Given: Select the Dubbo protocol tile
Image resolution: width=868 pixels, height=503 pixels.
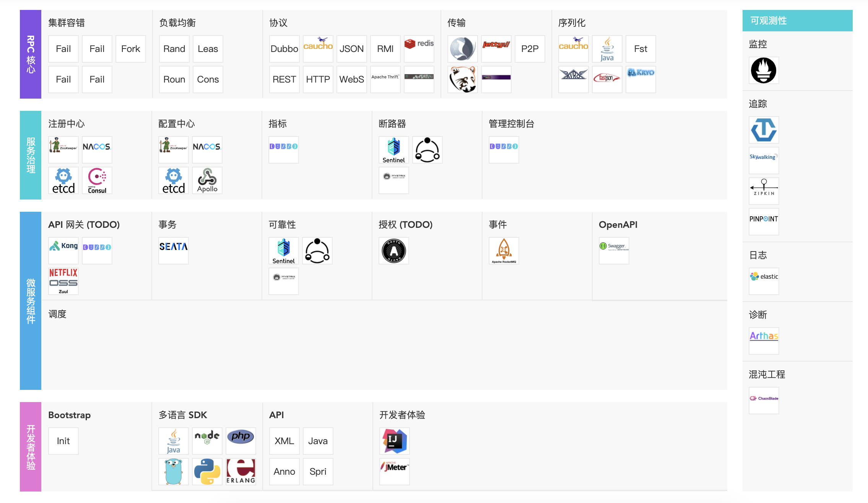Looking at the screenshot, I should tap(284, 49).
